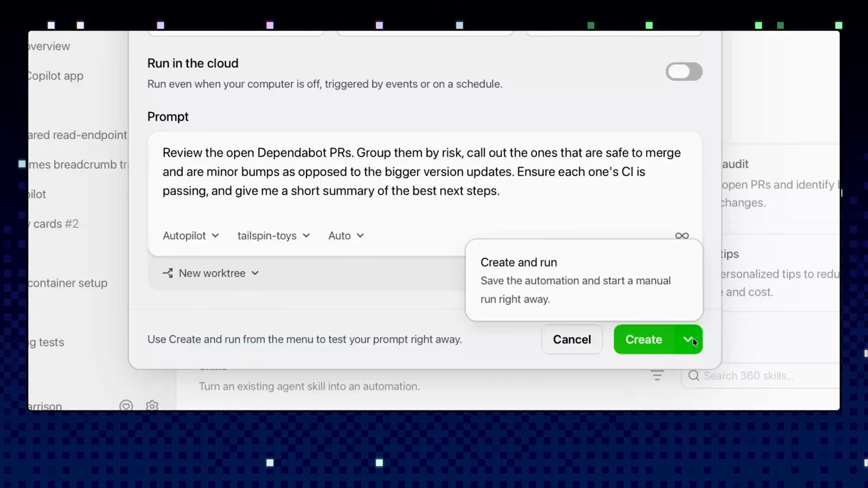Open the breadcrumb sidebar session
The width and height of the screenshot is (868, 488).
pos(78,165)
